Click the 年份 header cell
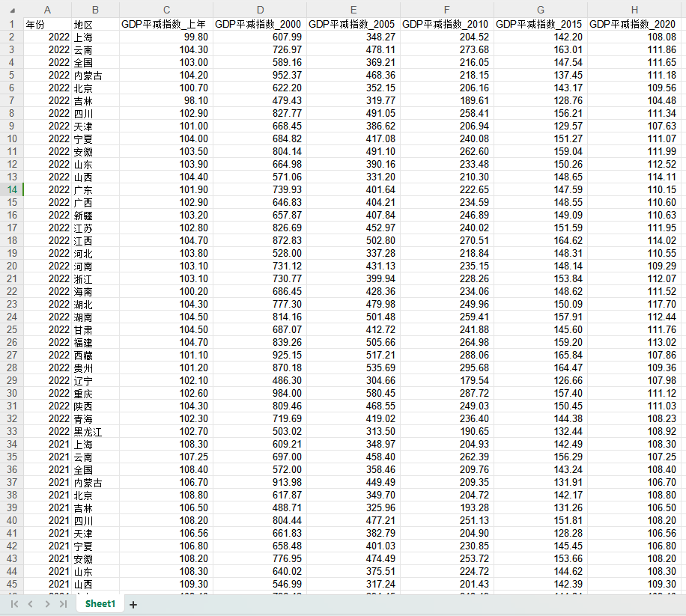 point(47,24)
